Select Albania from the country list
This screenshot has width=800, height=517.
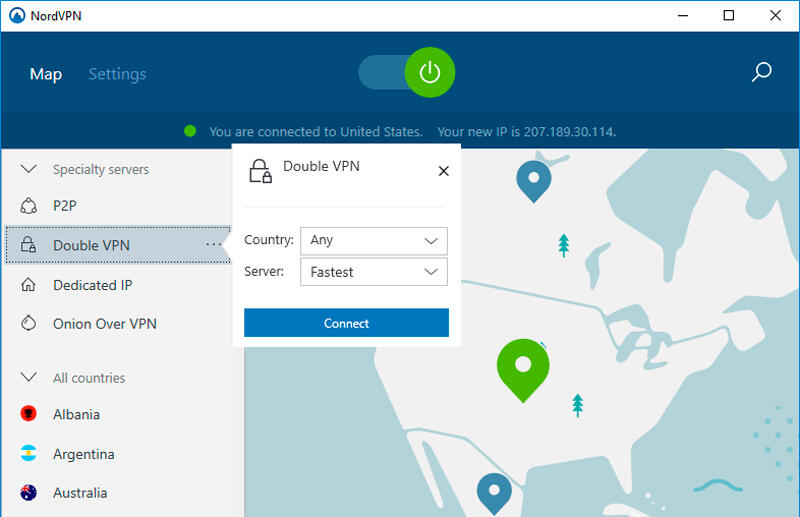click(x=77, y=414)
